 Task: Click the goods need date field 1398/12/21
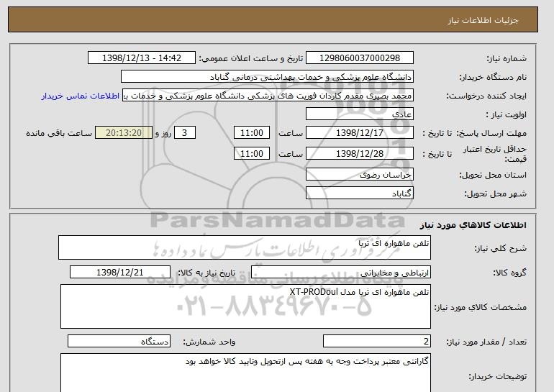[x=119, y=273]
